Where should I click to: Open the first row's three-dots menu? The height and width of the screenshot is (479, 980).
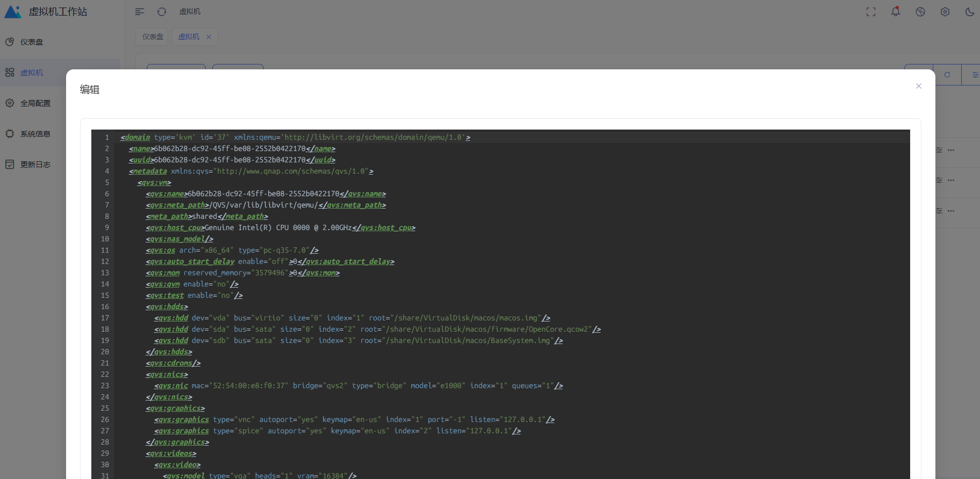point(951,150)
